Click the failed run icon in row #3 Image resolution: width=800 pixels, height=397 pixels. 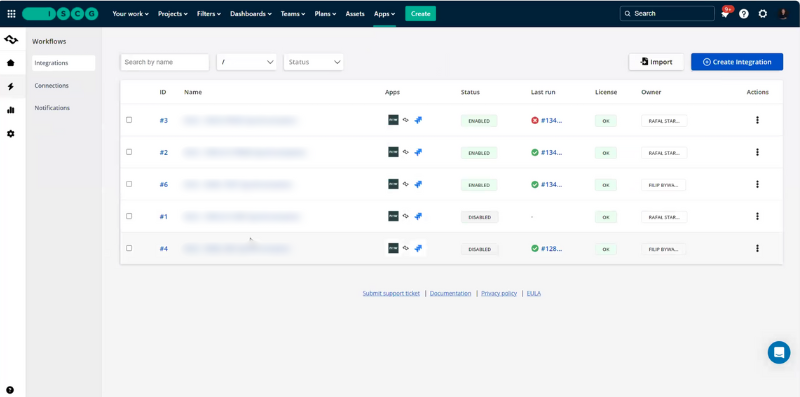[535, 120]
